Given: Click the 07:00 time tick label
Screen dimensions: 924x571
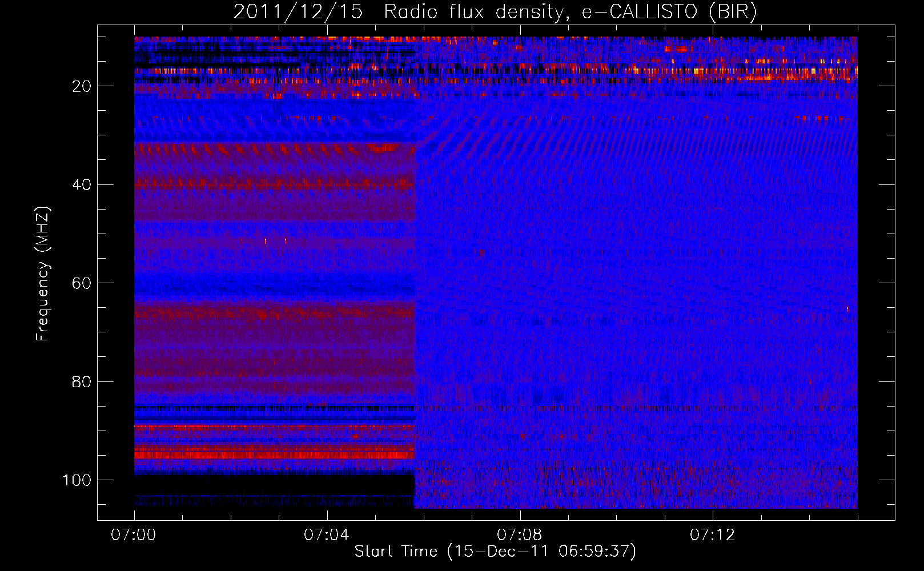Looking at the screenshot, I should point(134,535).
